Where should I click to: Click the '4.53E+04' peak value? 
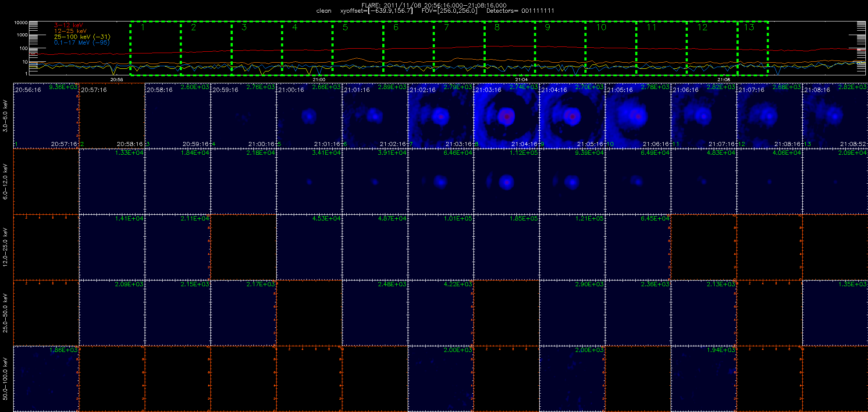326,218
